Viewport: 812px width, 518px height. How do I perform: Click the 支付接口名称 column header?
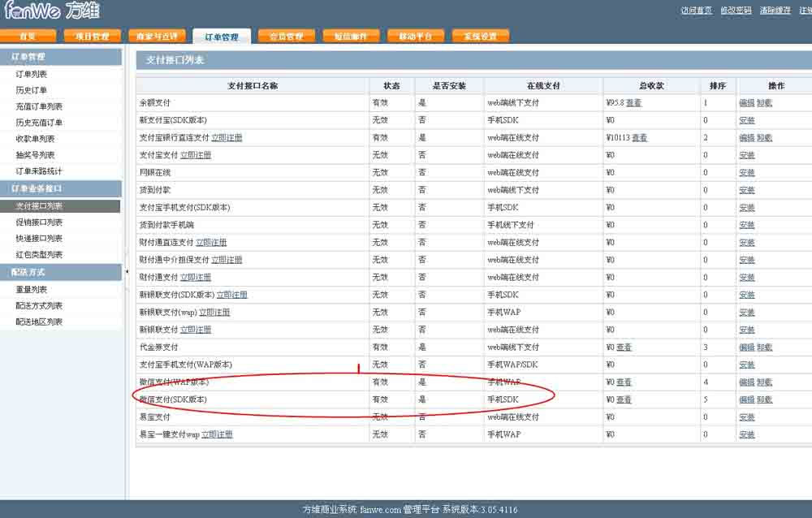[253, 85]
